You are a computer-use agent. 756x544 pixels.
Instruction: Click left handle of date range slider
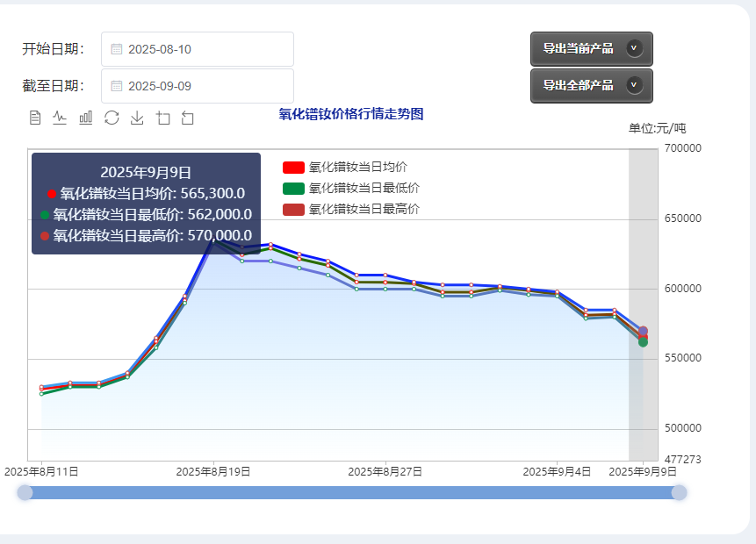coord(25,492)
